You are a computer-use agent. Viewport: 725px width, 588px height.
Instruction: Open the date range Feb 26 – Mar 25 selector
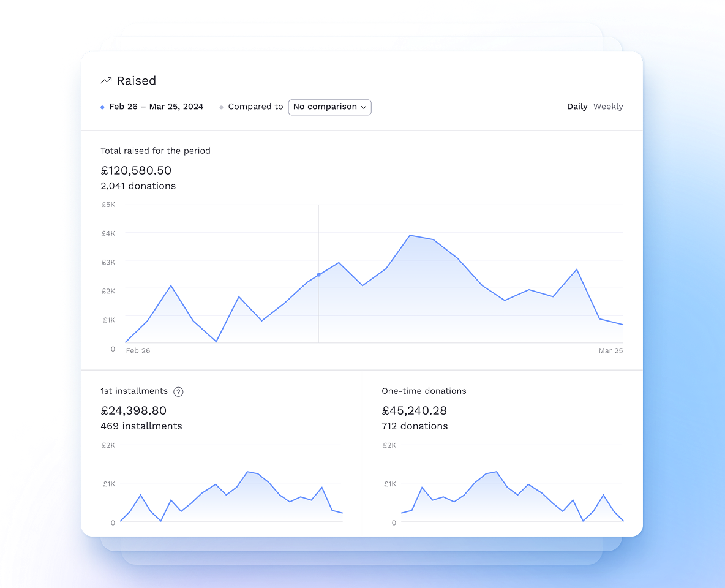coord(156,106)
